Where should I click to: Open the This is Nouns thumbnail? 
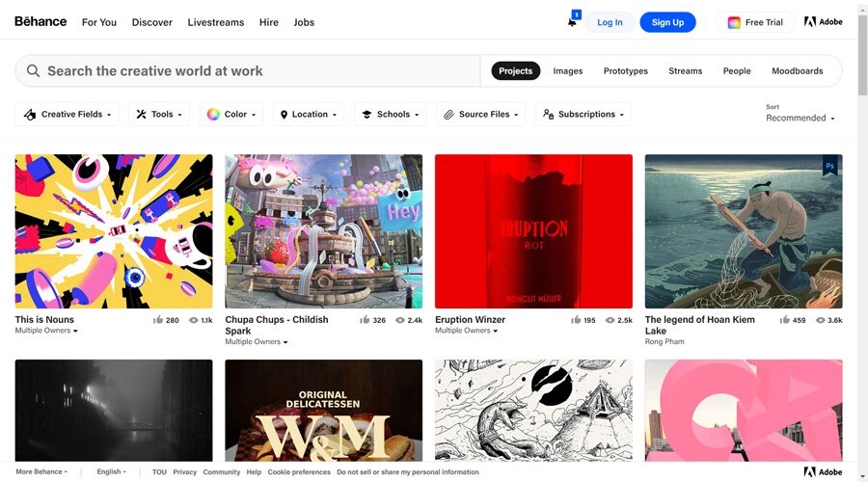click(114, 231)
